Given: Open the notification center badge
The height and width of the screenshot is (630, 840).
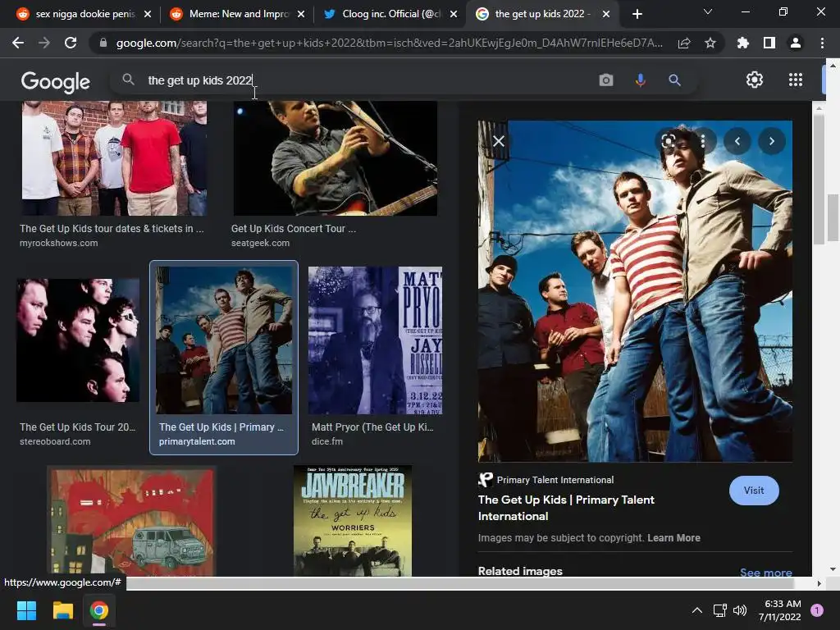Looking at the screenshot, I should [x=817, y=610].
